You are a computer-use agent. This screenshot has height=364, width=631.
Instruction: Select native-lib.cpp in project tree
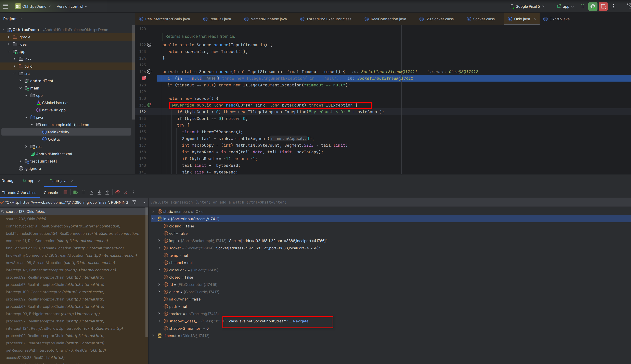54,110
